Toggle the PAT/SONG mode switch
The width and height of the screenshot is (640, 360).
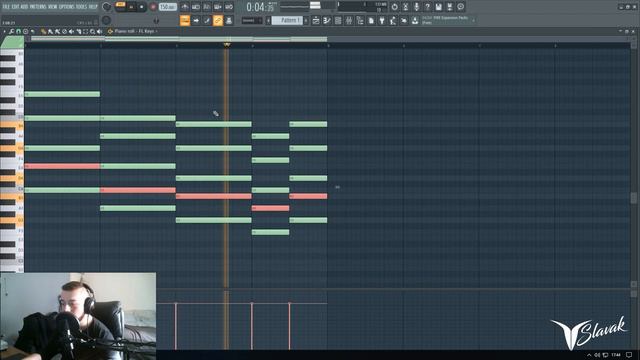[120, 4]
